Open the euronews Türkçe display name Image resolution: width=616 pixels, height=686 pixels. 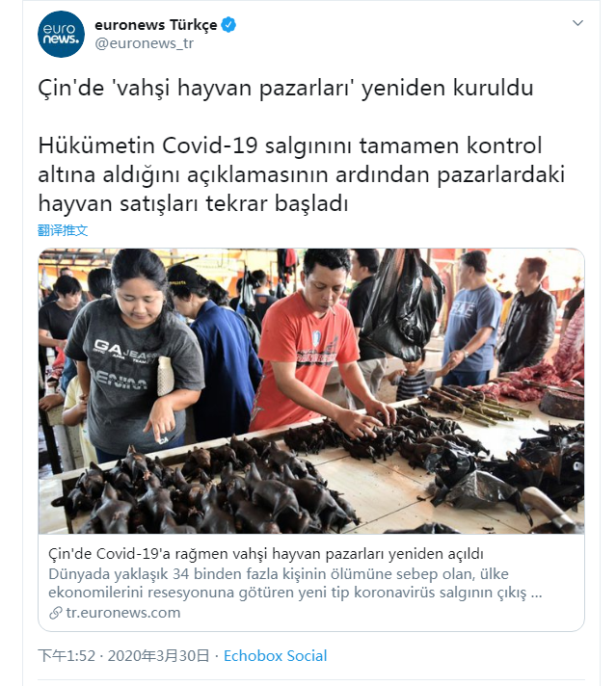[x=156, y=25]
